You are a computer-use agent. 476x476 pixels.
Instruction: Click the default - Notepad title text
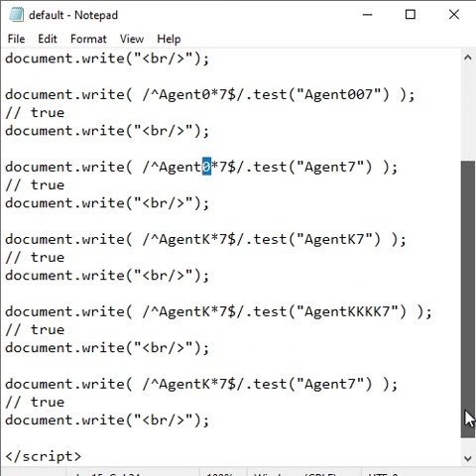point(73,15)
